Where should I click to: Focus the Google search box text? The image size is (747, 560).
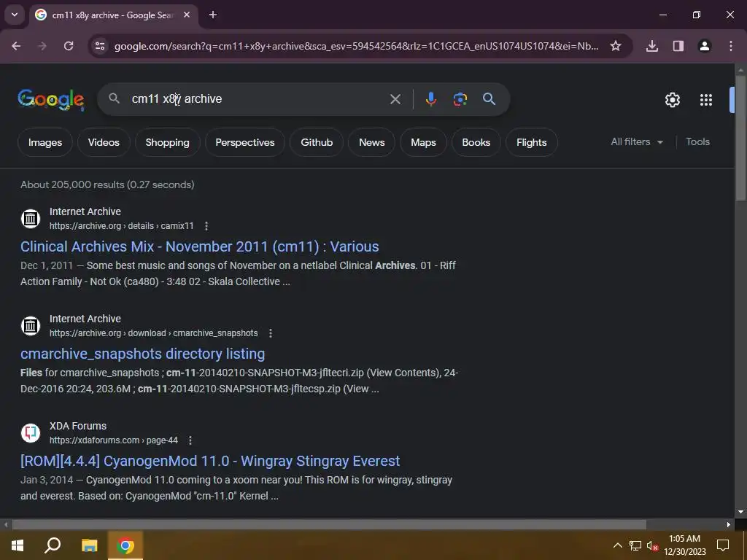177,99
